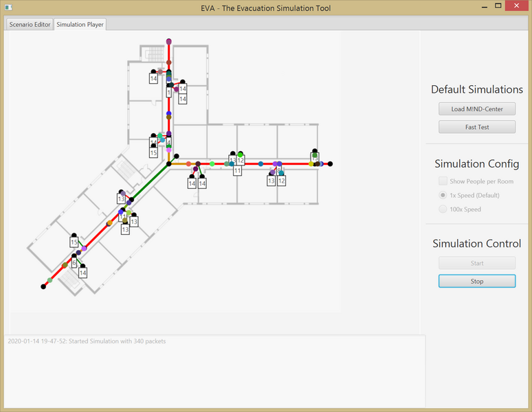Click the central junction node joining three corridors
Screen dimensions: 532x412
(x=169, y=164)
